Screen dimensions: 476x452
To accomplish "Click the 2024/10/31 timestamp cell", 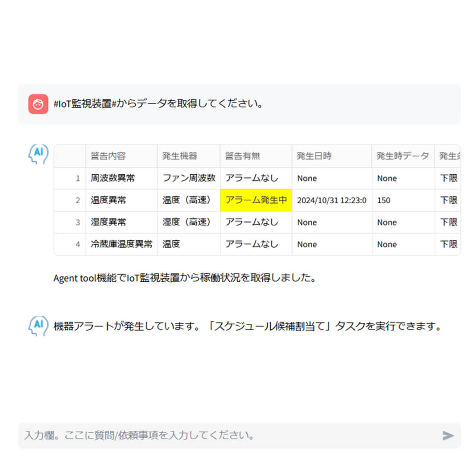I will click(332, 200).
